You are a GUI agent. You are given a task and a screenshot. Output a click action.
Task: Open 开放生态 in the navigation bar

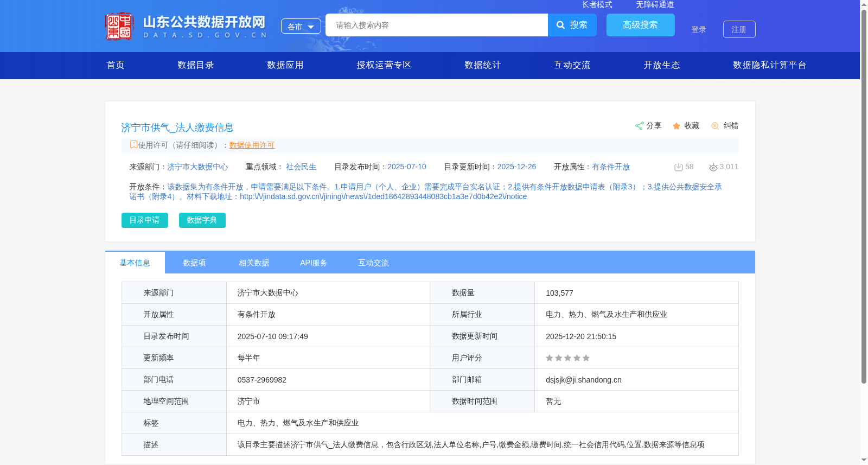click(x=662, y=65)
